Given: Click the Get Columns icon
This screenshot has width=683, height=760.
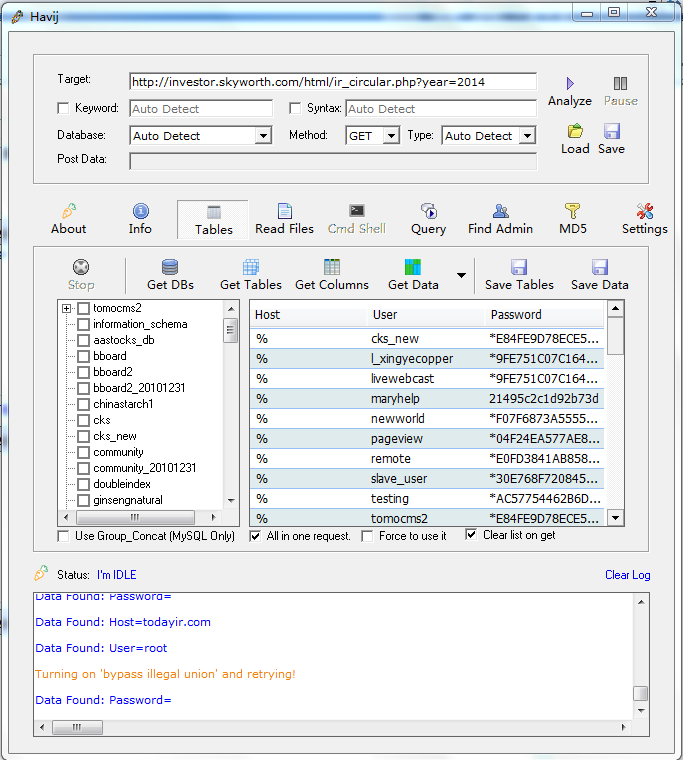Looking at the screenshot, I should coord(332,267).
